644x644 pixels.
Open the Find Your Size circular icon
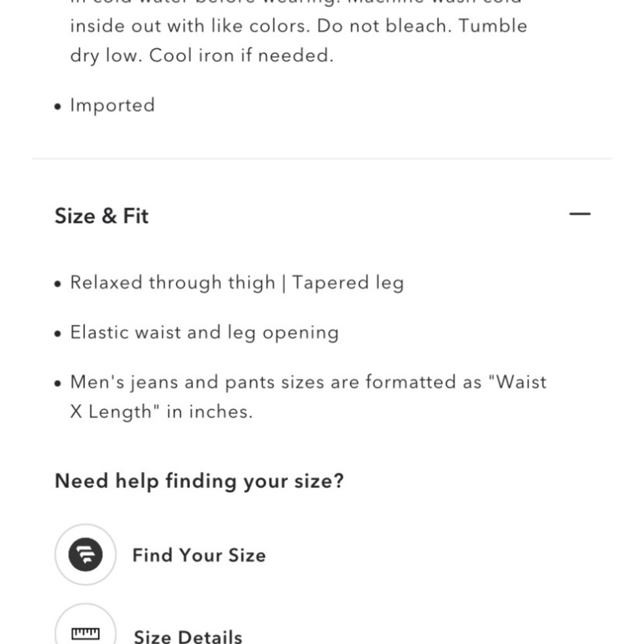(x=86, y=554)
